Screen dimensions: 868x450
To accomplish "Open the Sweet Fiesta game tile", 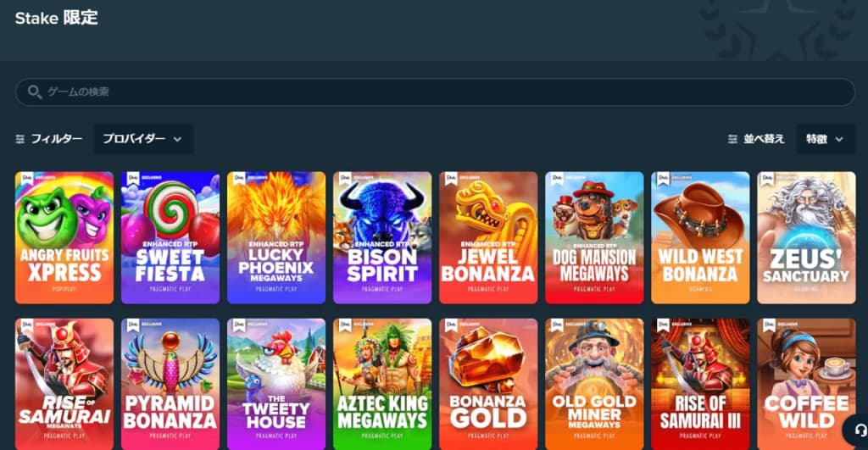I will pyautogui.click(x=170, y=237).
